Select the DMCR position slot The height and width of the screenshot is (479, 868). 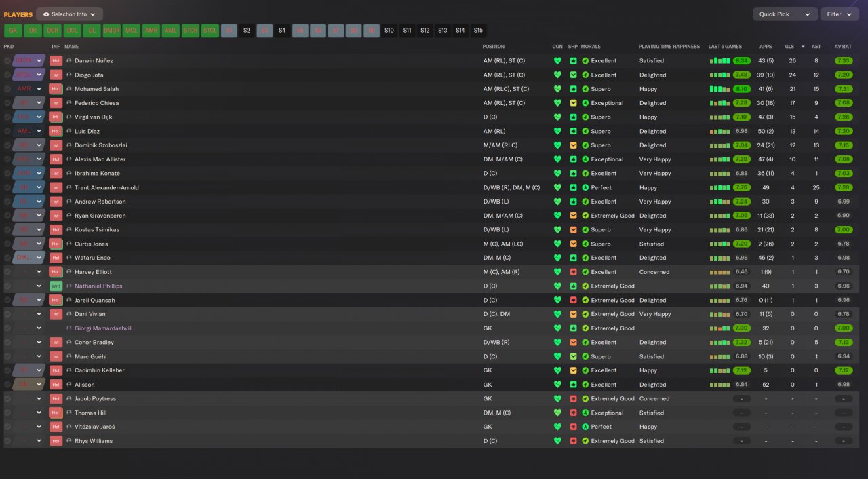(112, 31)
